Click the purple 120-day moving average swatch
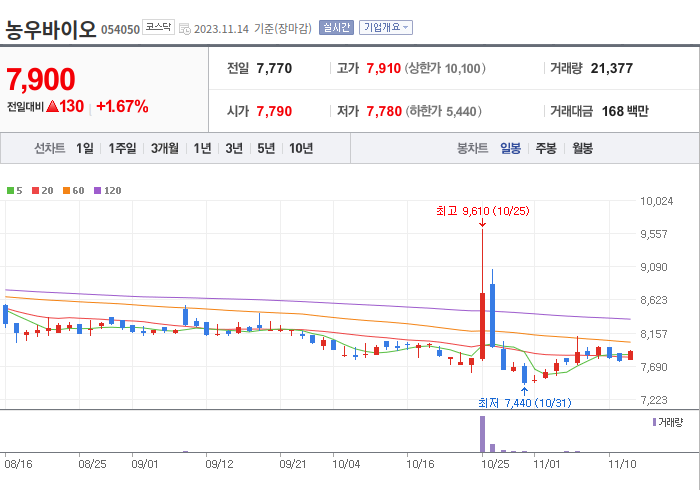This screenshot has height=490, width=700. (x=97, y=191)
